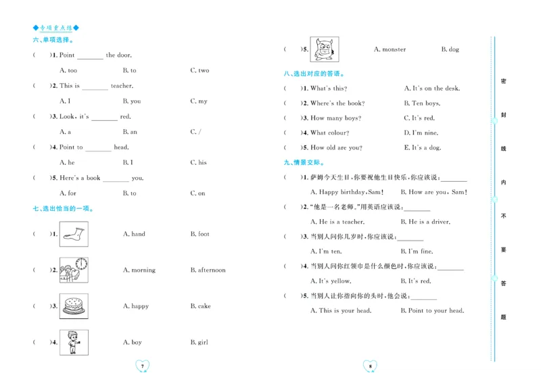
Task: Click the hamburger picture in item 七-3
Action: [x=74, y=305]
